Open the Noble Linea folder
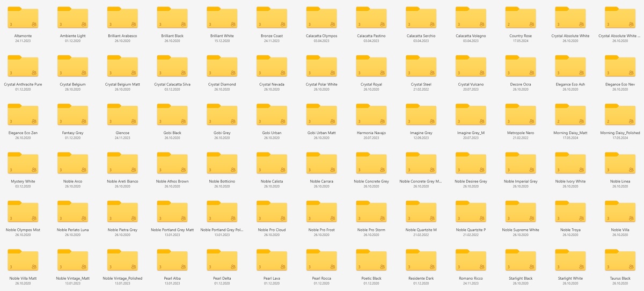Image resolution: width=644 pixels, height=291 pixels. [620, 163]
